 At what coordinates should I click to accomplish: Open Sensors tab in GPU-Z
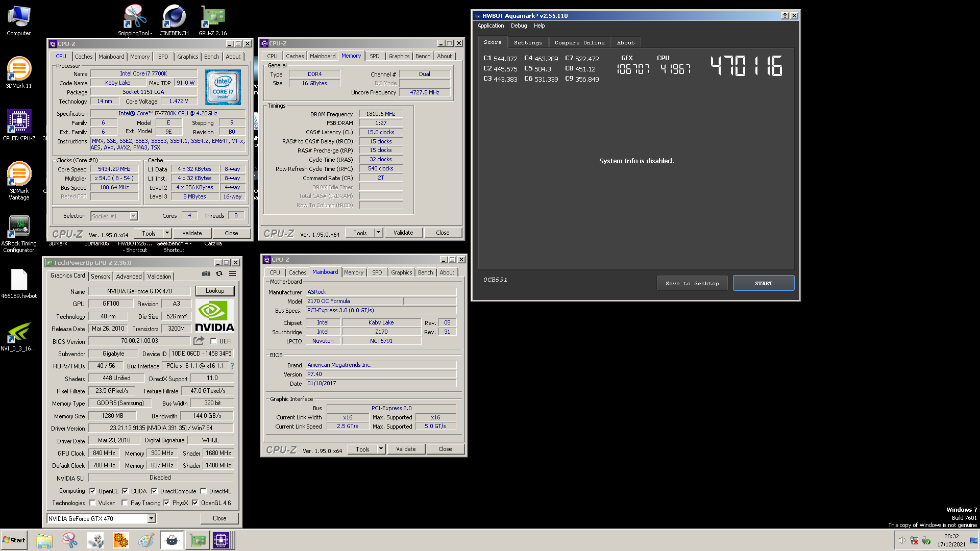click(x=101, y=276)
